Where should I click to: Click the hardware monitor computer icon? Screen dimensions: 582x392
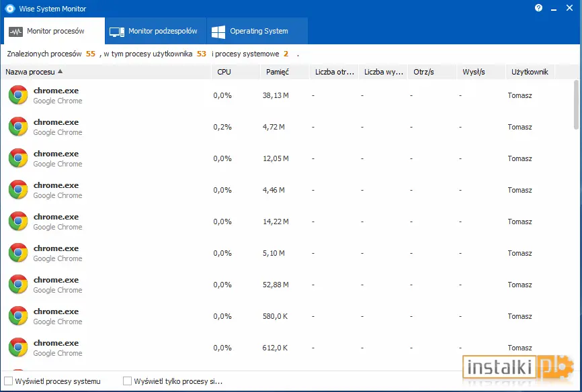117,32
